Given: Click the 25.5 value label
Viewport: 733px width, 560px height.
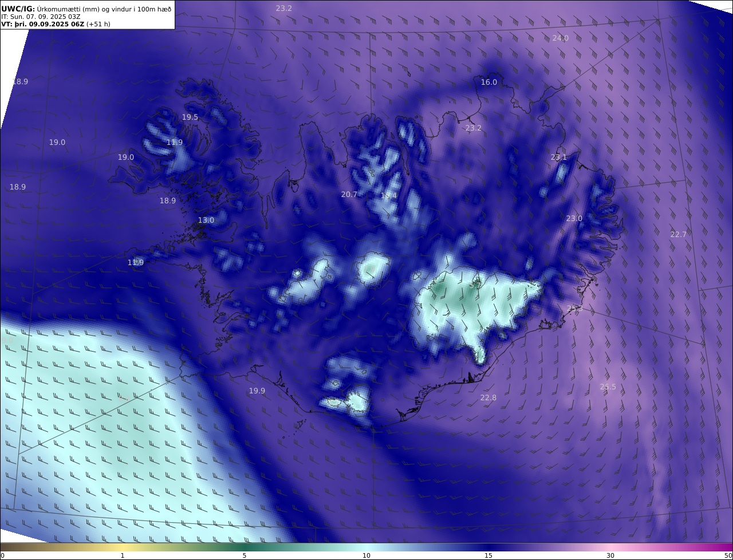Looking at the screenshot, I should click(608, 387).
